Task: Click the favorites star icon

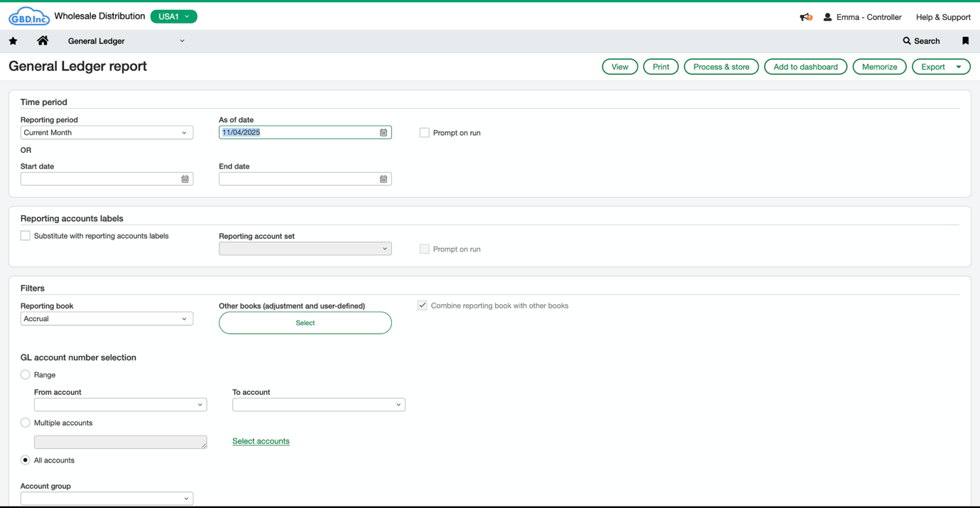Action: (x=13, y=41)
